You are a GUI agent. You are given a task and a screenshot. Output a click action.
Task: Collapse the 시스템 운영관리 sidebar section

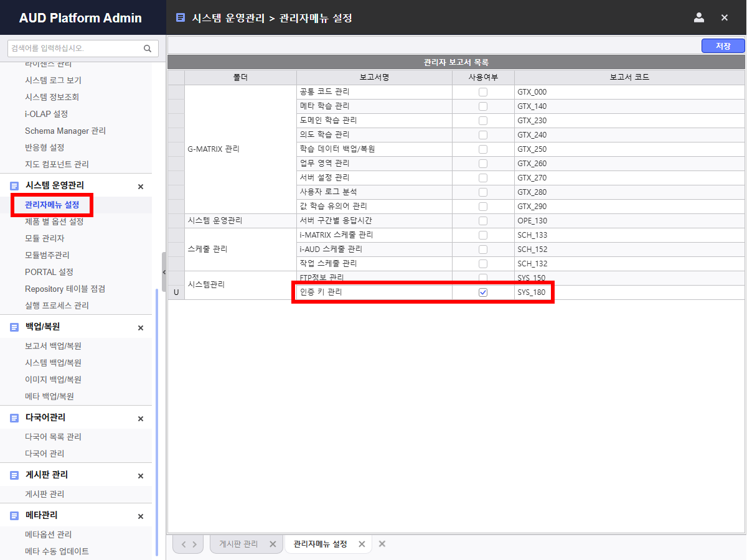pyautogui.click(x=141, y=186)
